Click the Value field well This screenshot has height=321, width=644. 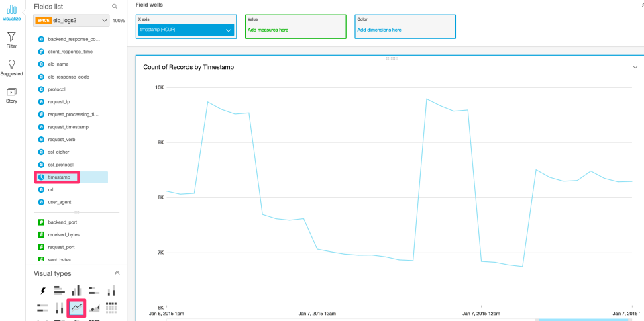(x=296, y=27)
